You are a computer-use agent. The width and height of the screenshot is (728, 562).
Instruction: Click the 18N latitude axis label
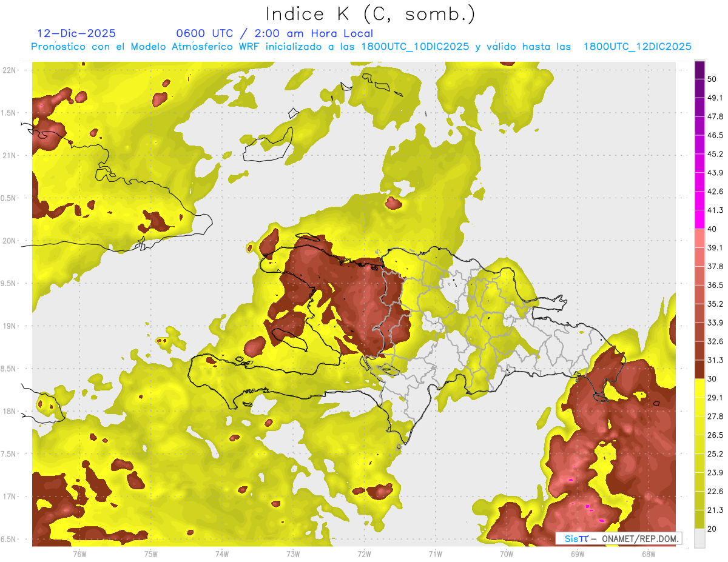point(9,411)
